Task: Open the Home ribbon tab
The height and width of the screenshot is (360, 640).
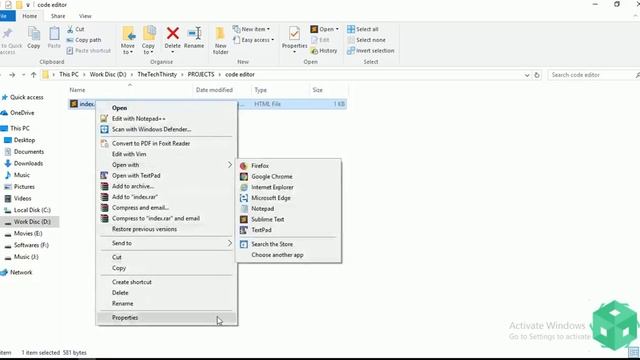Action: click(30, 16)
